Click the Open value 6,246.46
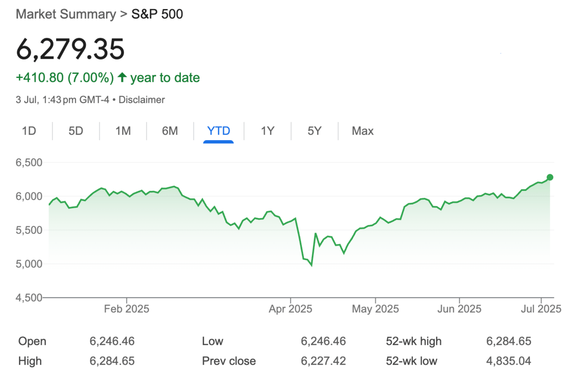Image resolution: width=588 pixels, height=376 pixels. pos(112,341)
